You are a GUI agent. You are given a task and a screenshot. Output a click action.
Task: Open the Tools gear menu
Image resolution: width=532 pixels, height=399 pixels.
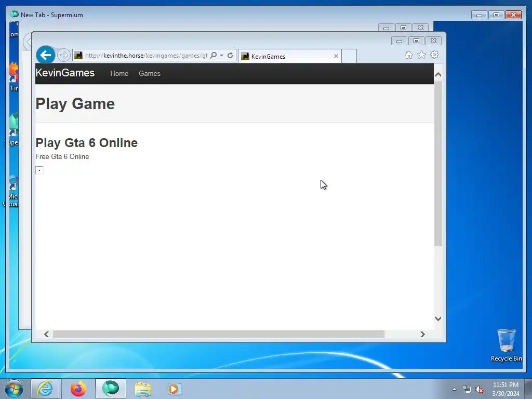click(434, 55)
